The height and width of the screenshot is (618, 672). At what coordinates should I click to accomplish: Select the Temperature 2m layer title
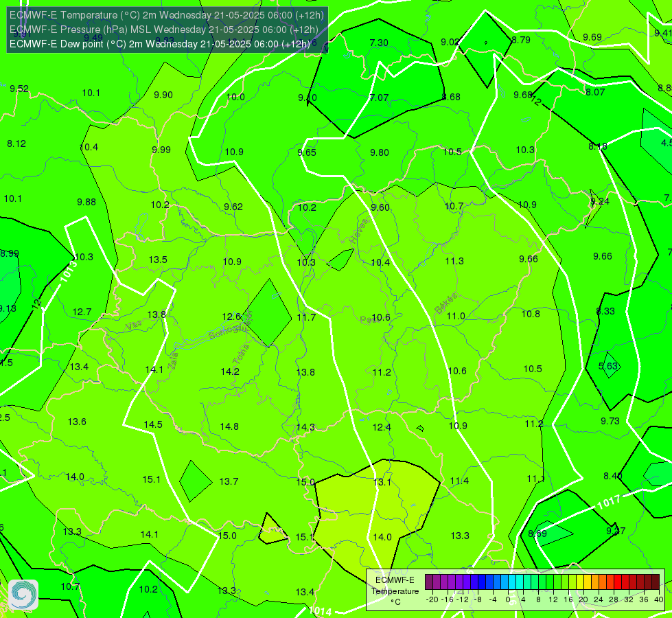(166, 15)
